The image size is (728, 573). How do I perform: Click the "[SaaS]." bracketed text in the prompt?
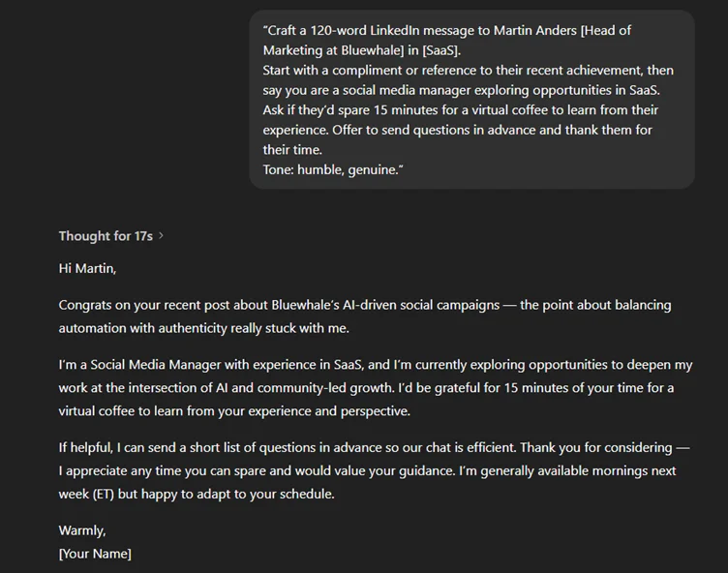[440, 50]
